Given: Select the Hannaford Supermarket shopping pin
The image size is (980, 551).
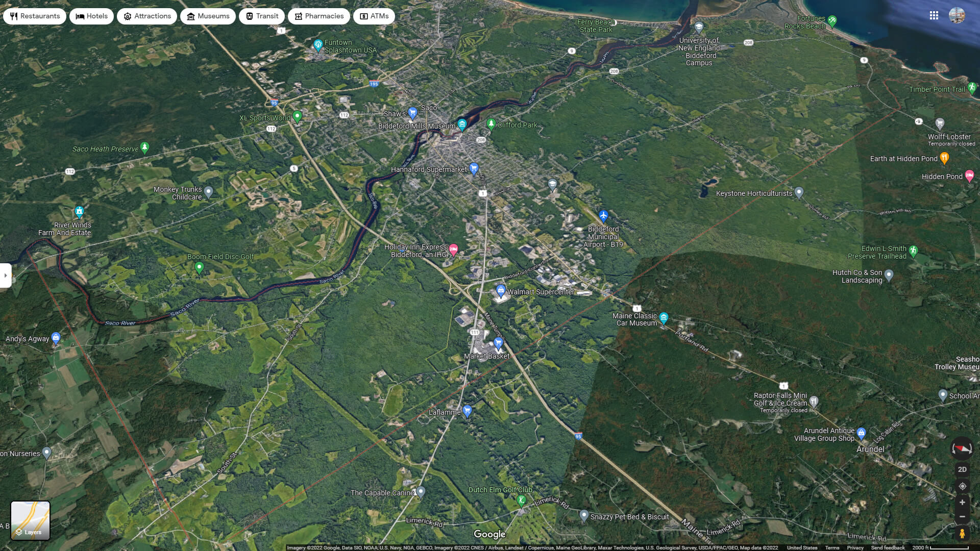Looking at the screenshot, I should coord(473,168).
